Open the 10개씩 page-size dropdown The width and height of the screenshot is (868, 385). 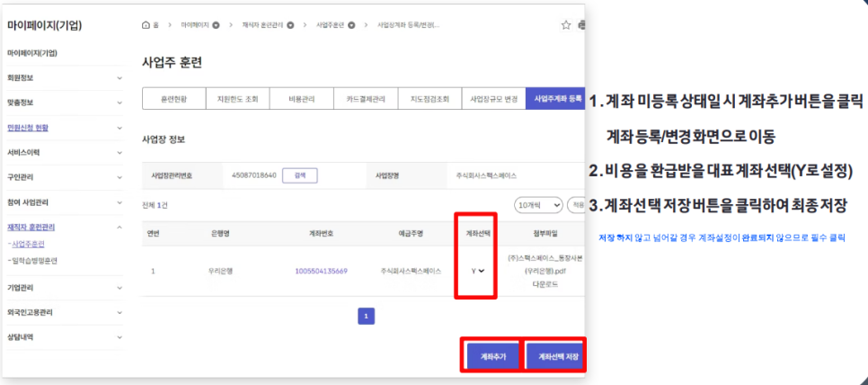pyautogui.click(x=538, y=204)
